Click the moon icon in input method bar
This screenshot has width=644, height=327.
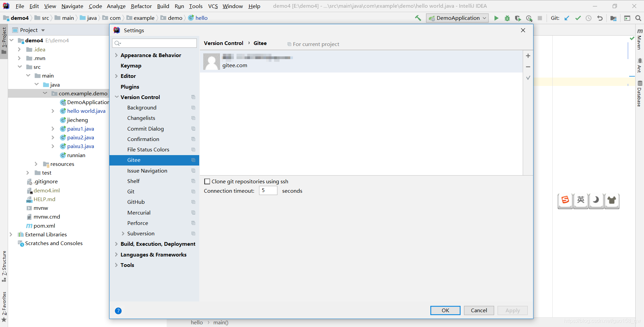tap(596, 200)
